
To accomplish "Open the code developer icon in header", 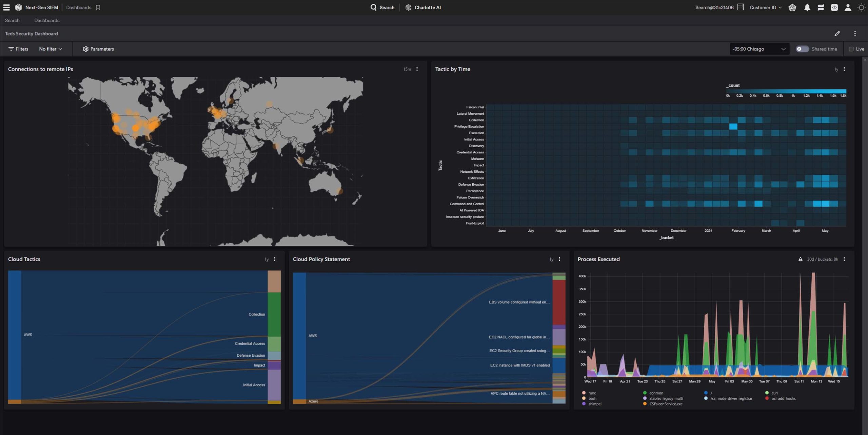I will (x=834, y=7).
